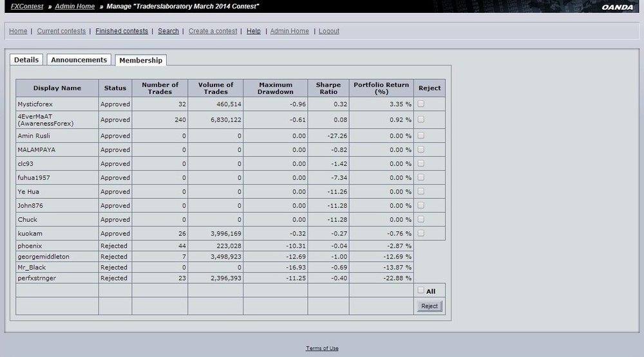Click volume value 3,996,169
The width and height of the screenshot is (644, 357).
226,233
